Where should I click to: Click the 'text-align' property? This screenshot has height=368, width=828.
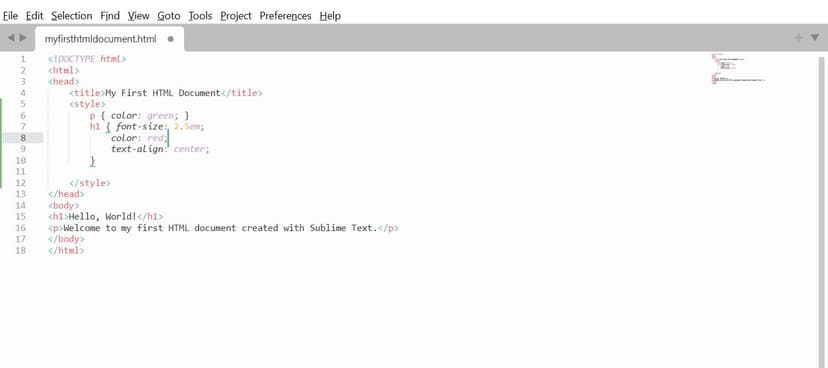click(137, 149)
